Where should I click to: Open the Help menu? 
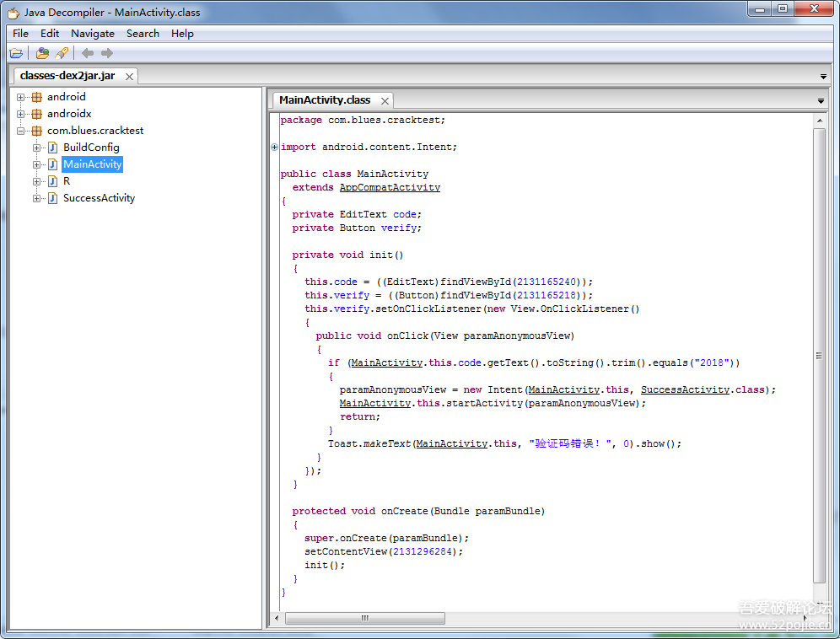[182, 34]
